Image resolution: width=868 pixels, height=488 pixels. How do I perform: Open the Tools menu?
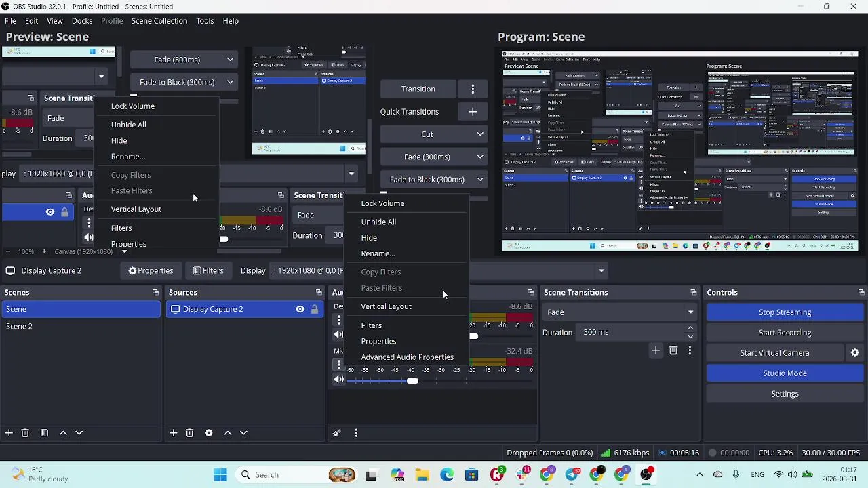point(205,21)
